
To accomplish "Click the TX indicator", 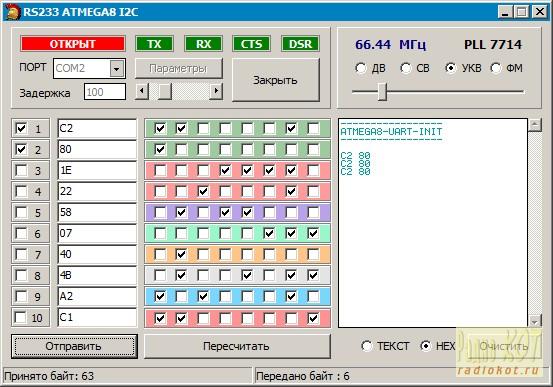I will pos(154,44).
